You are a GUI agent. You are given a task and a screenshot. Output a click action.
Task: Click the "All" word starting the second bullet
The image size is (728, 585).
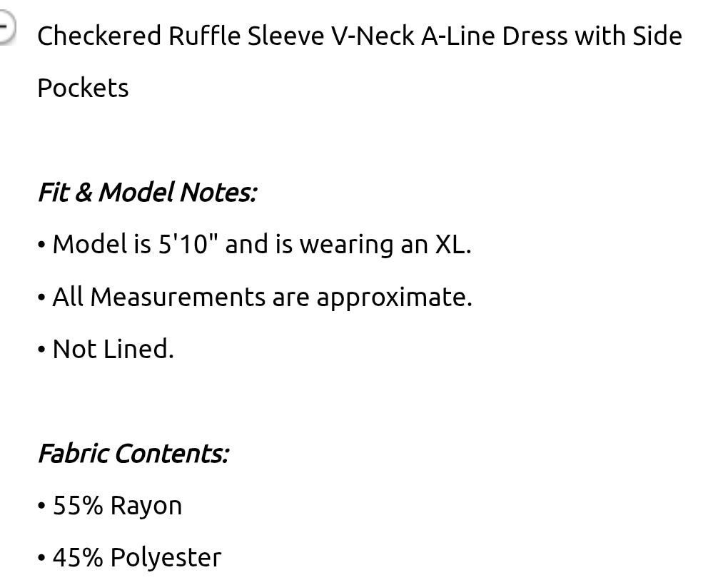pos(69,297)
